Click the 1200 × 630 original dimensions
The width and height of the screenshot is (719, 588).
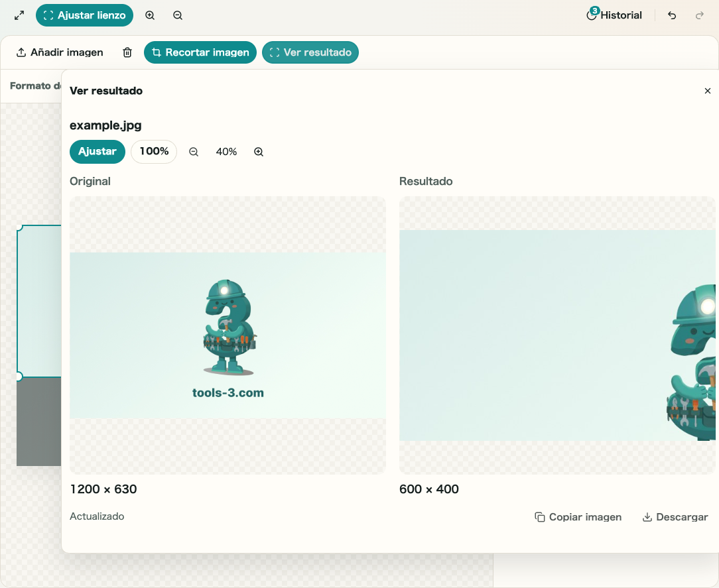click(103, 489)
